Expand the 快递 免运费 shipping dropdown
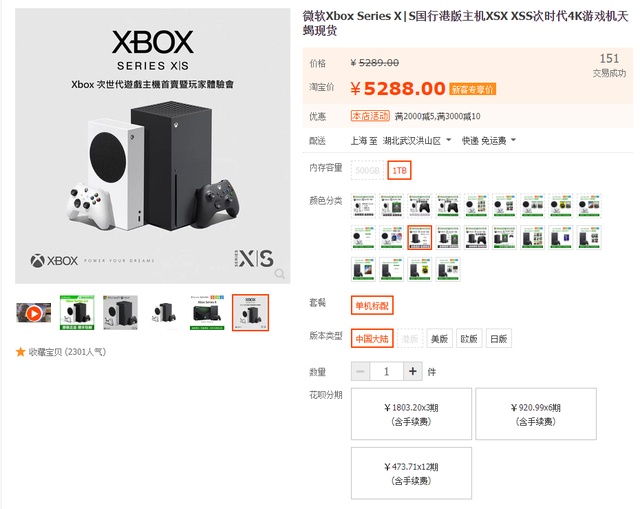640x509 pixels. pyautogui.click(x=489, y=141)
